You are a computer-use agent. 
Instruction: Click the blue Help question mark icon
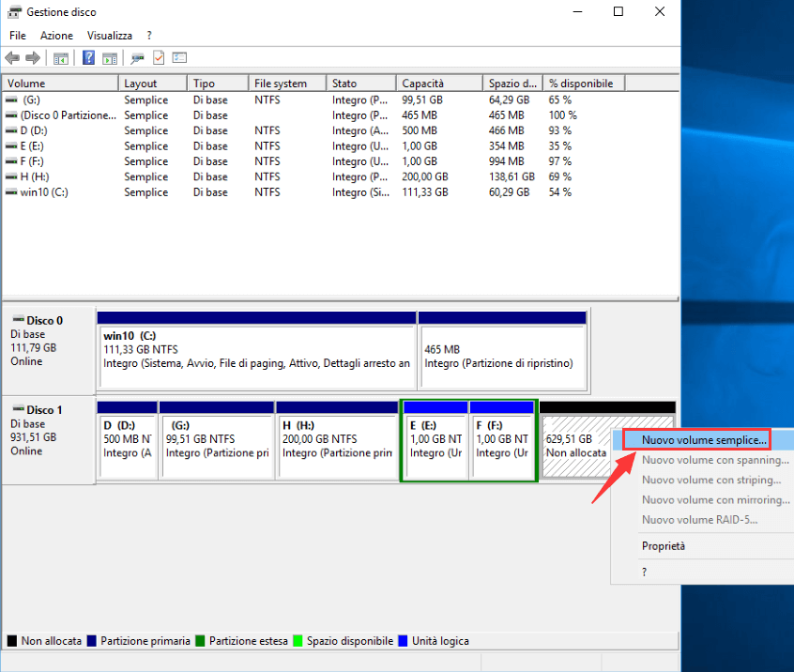[89, 58]
